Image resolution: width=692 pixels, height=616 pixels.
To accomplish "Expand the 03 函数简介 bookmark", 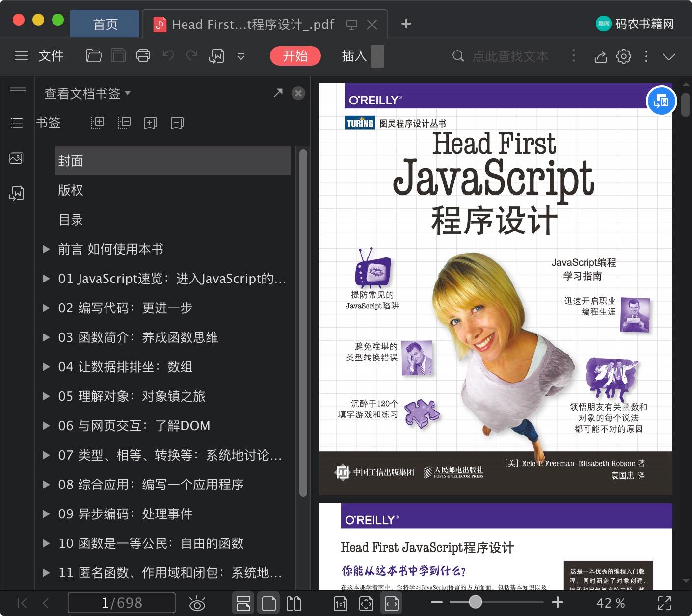I will [46, 337].
